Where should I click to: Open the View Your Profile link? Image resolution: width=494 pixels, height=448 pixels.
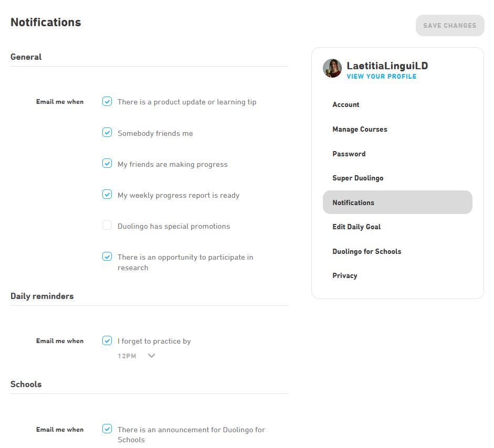tap(381, 77)
